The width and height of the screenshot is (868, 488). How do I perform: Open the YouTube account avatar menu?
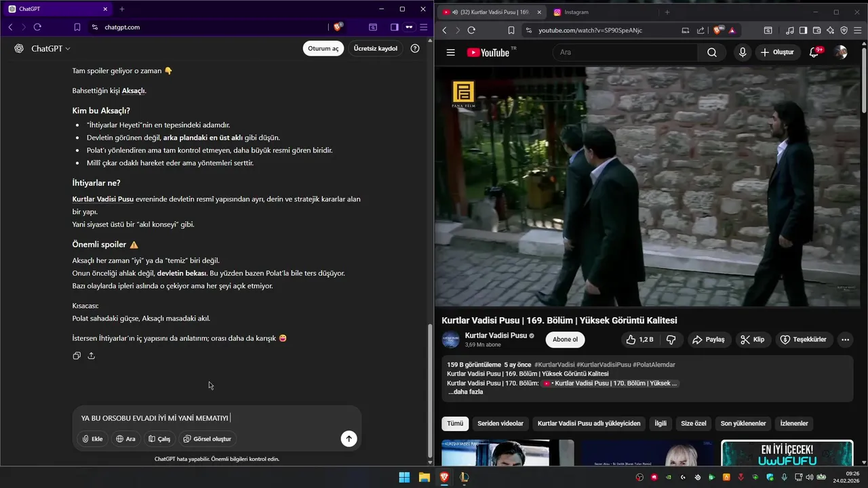pyautogui.click(x=841, y=52)
